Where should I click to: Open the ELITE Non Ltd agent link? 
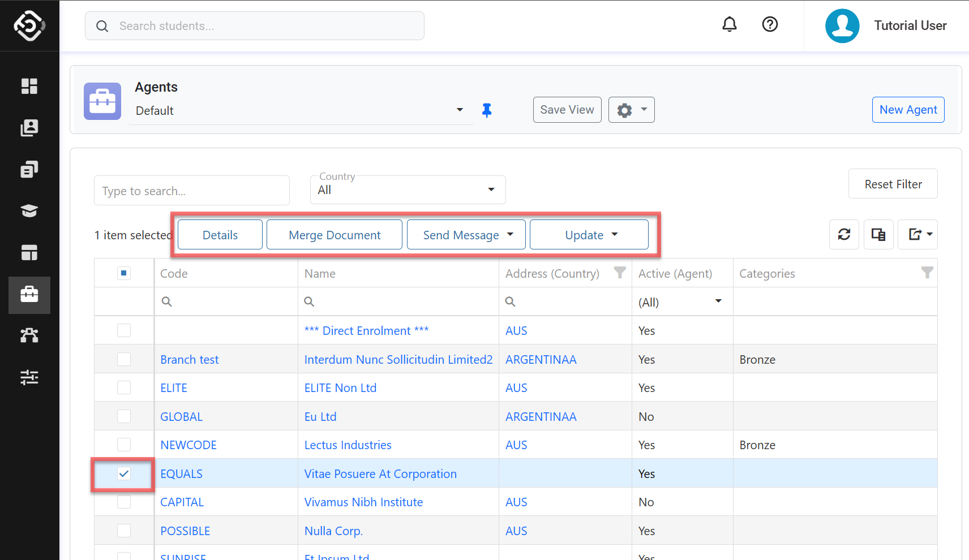click(x=340, y=388)
